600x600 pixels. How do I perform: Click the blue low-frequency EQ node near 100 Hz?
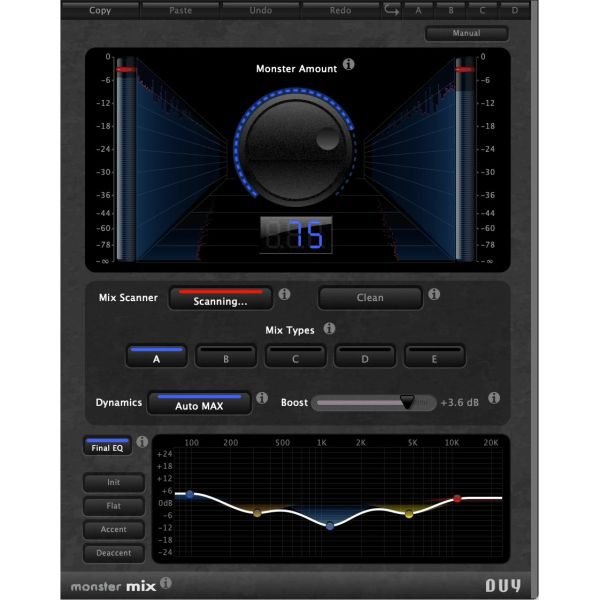pos(190,494)
